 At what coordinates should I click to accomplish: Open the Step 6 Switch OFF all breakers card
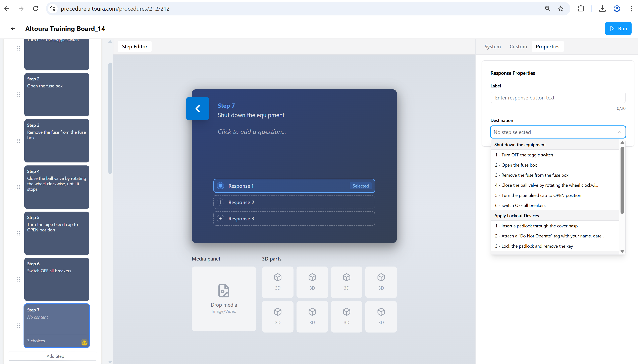(x=57, y=279)
